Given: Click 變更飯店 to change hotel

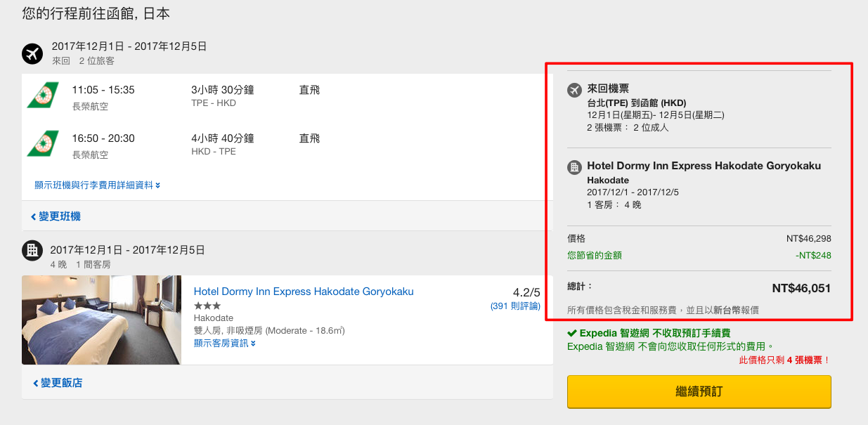Looking at the screenshot, I should coord(58,383).
